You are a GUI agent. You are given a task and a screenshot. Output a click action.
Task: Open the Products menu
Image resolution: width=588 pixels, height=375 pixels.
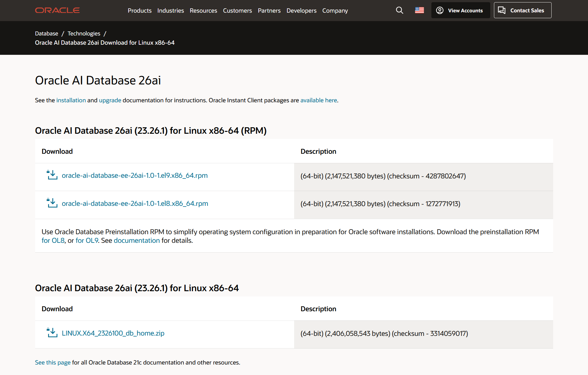tap(139, 10)
